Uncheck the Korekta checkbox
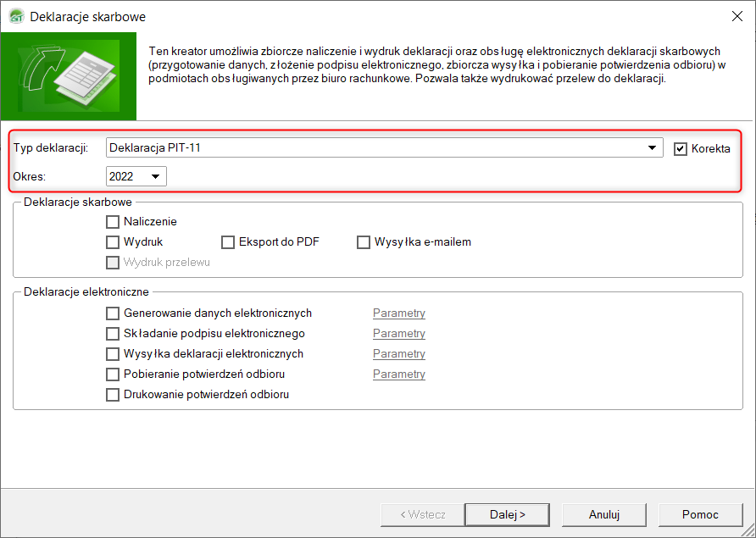Image resolution: width=756 pixels, height=538 pixels. point(681,149)
